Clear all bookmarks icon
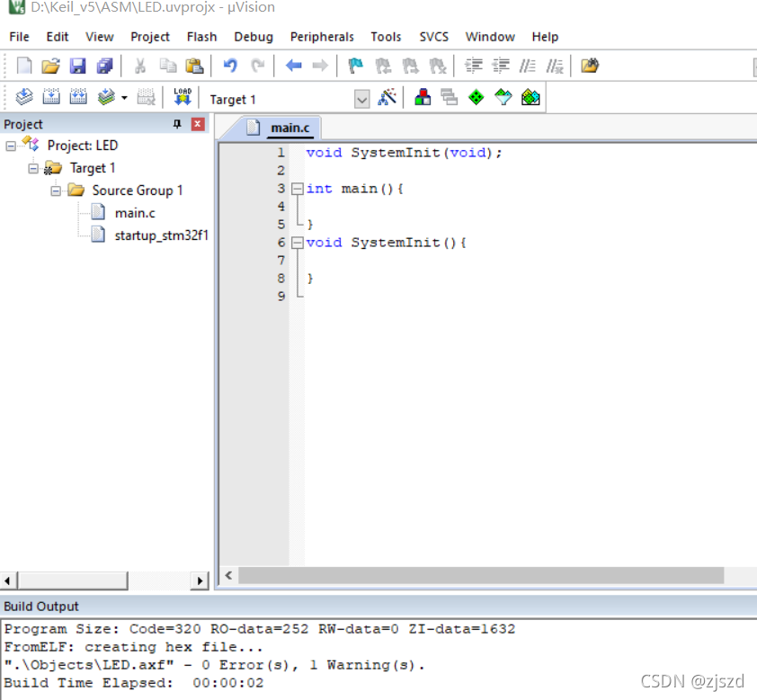757x700 pixels. 438,66
